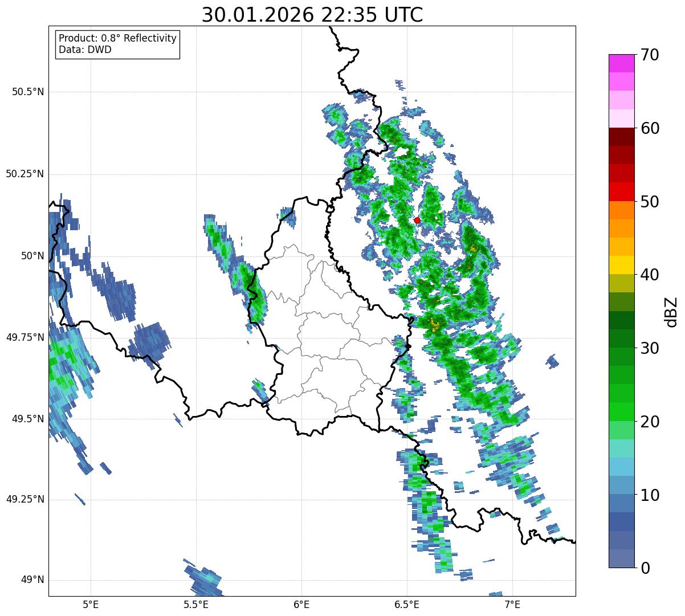Viewport: 685px width, 616px height.
Task: Click the 50.25°N latitude label
Action: (25, 174)
